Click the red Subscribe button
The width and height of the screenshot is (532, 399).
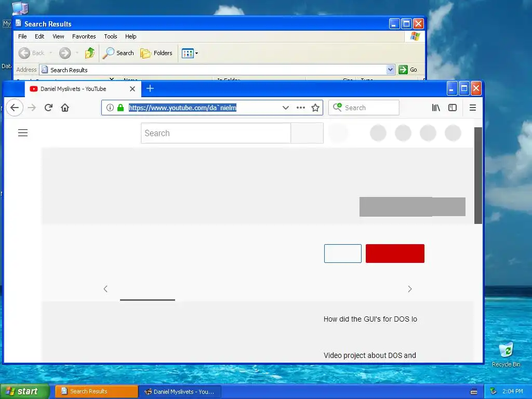(395, 254)
